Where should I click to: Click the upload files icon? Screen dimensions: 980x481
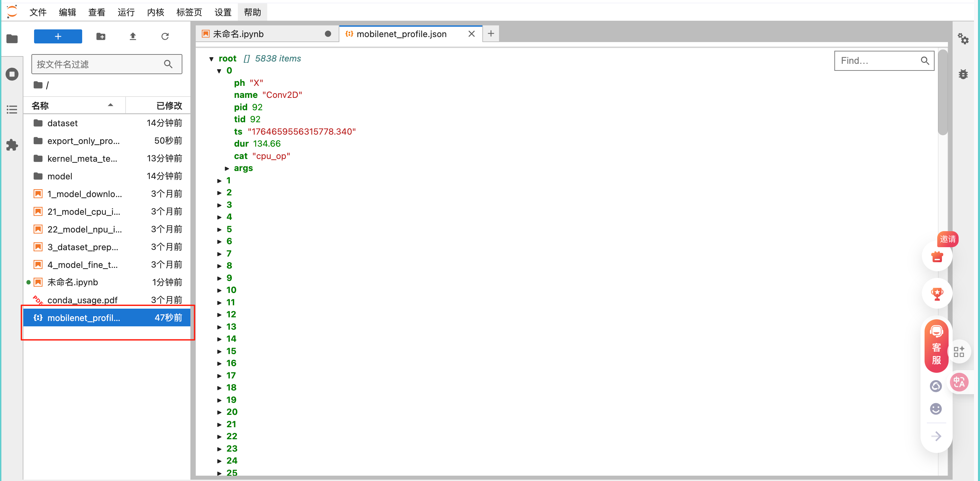point(133,36)
